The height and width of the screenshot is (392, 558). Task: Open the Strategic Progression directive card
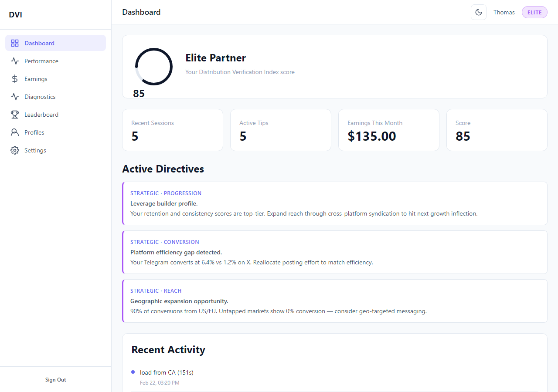point(335,203)
